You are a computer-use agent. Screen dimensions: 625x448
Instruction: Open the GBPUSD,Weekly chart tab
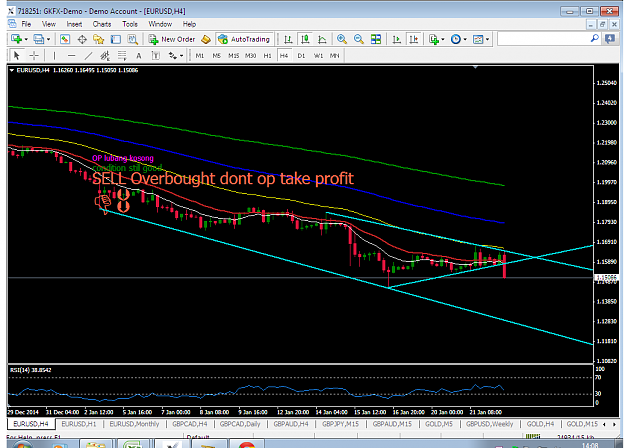point(489,424)
